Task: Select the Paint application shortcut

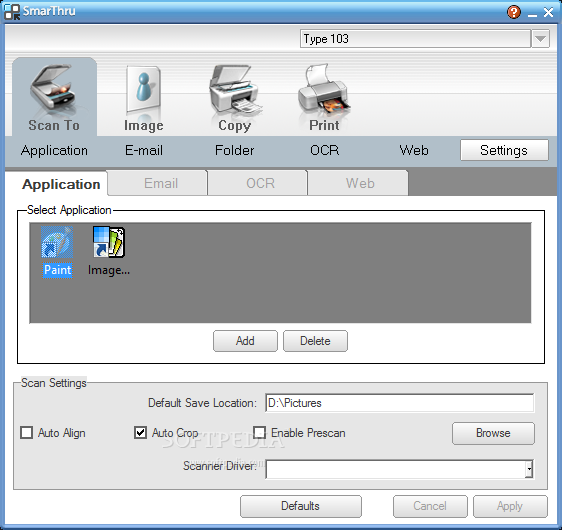Action: (x=57, y=252)
